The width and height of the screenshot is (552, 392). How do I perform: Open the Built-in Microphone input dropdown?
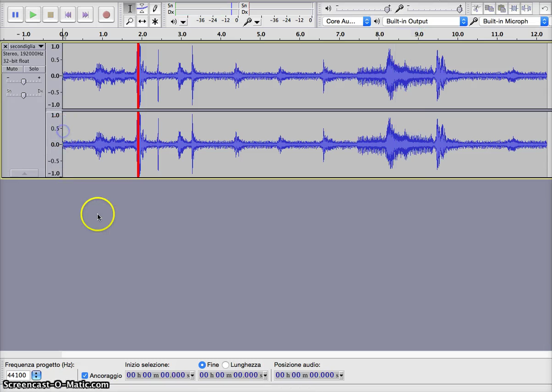[514, 21]
